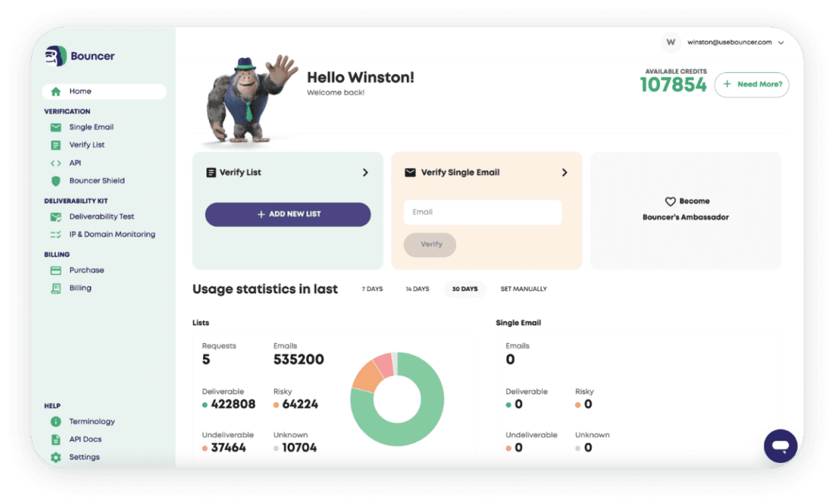
Task: Click the ADD NEW LIST button
Action: (x=288, y=214)
